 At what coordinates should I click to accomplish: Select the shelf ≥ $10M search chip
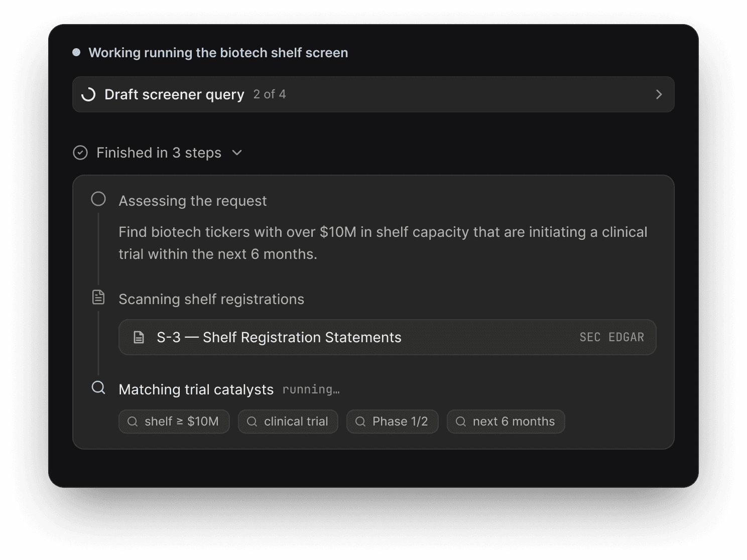174,422
